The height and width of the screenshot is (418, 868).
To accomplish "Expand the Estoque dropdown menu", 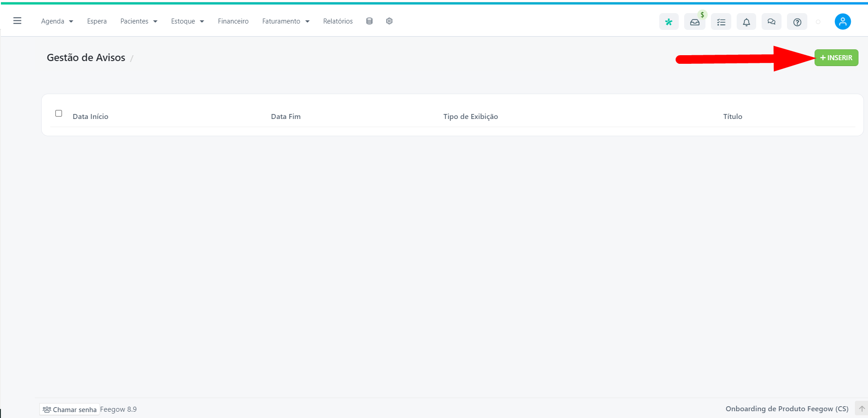I will (187, 21).
